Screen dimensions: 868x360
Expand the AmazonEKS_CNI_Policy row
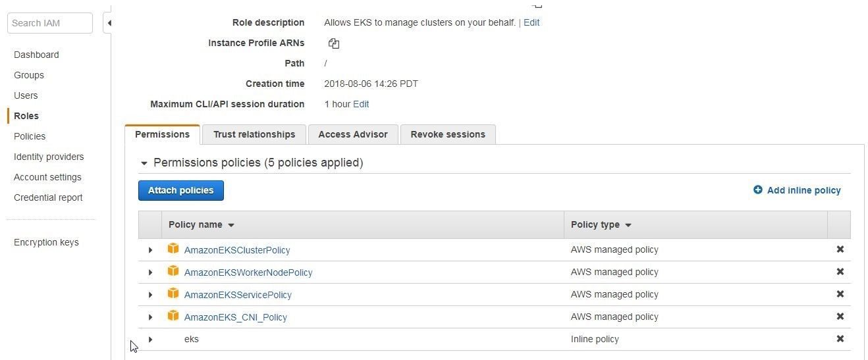point(150,317)
